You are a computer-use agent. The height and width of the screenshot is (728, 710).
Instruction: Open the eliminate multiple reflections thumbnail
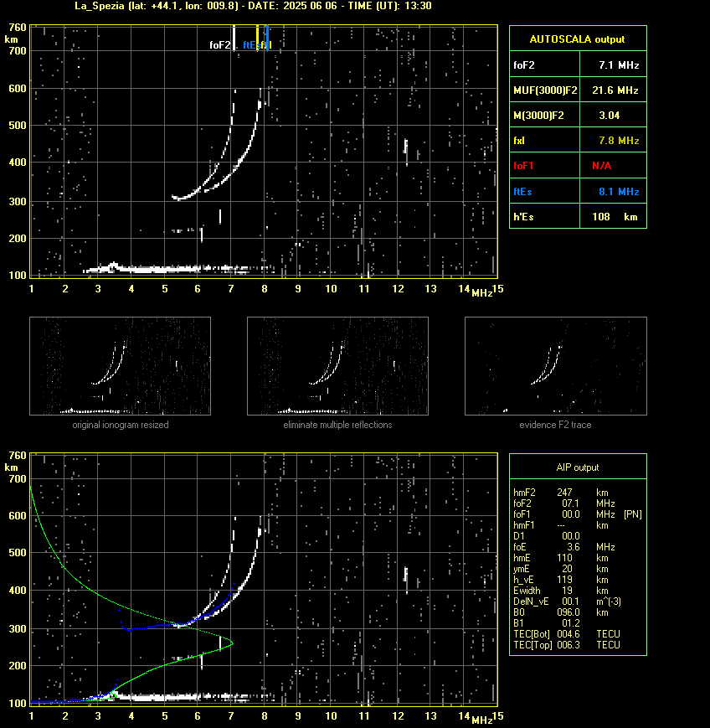tap(337, 366)
